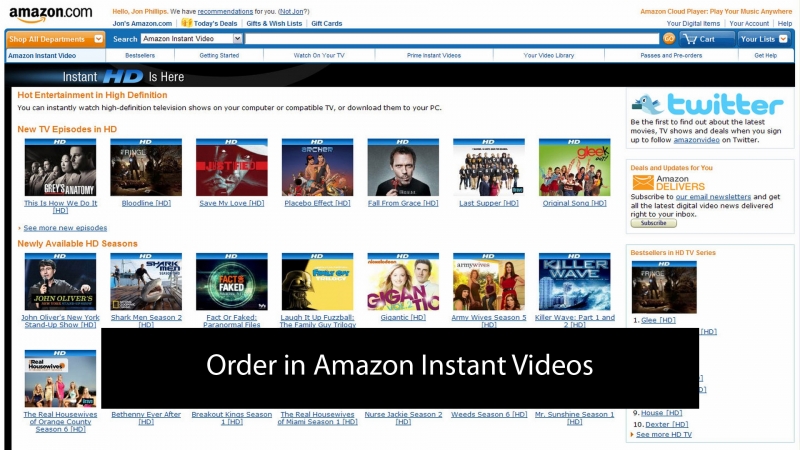Click the Amazon Delivers envelope icon
The image size is (800, 450).
coord(642,182)
